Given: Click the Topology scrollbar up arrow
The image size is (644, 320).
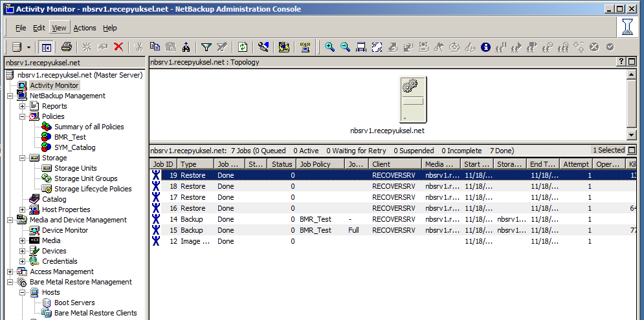Looking at the screenshot, I should pos(631,74).
